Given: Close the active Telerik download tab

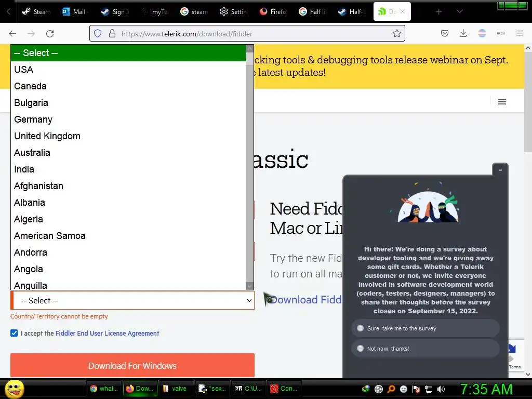Looking at the screenshot, I should click(403, 11).
